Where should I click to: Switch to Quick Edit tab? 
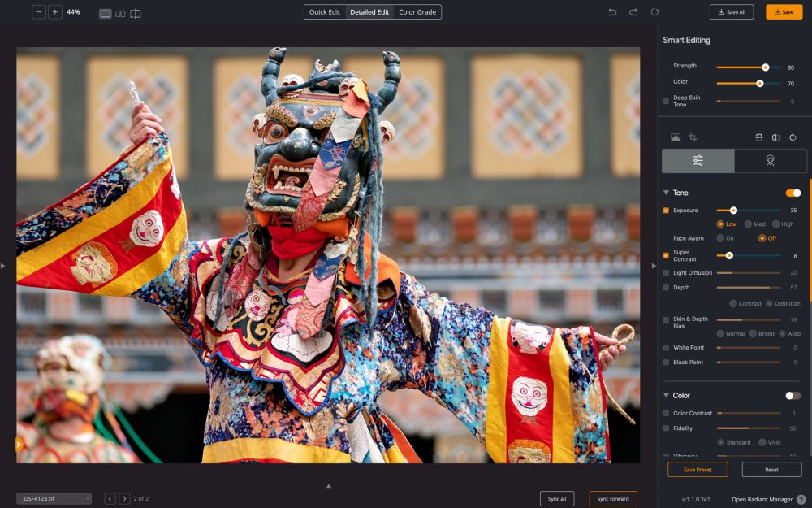coord(325,12)
